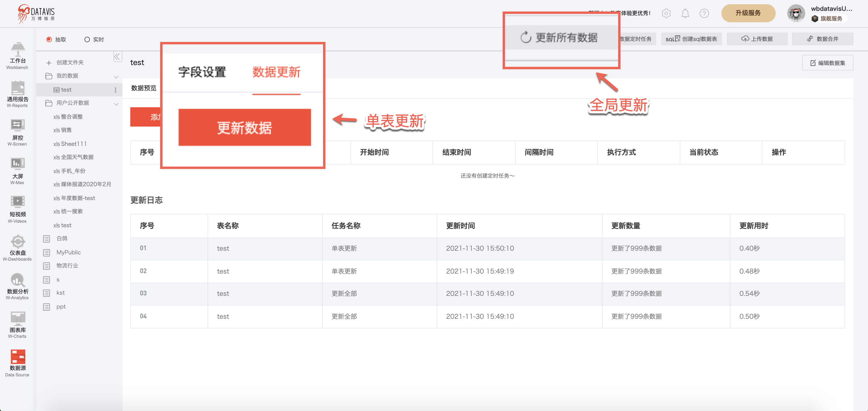This screenshot has height=411, width=868.
Task: Select the 实时 radio option
Action: click(87, 39)
